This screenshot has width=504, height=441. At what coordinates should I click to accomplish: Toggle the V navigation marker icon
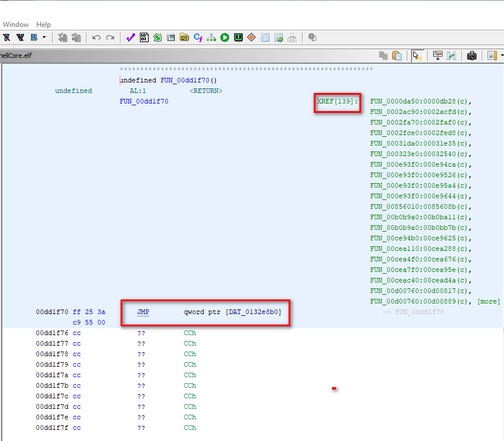(x=20, y=37)
